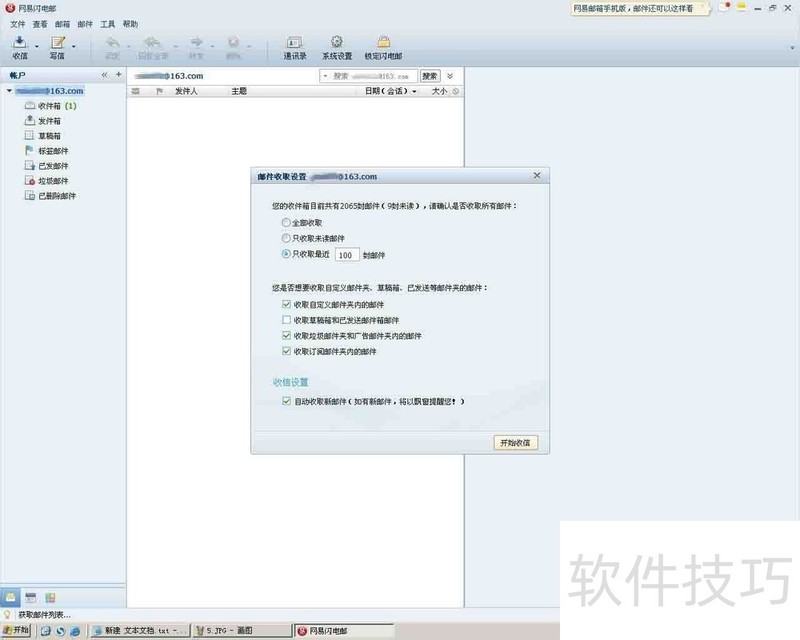Enable 收取草稿箱和已发送邮件箱邮件 checkbox
This screenshot has width=800, height=640.
pos(285,320)
